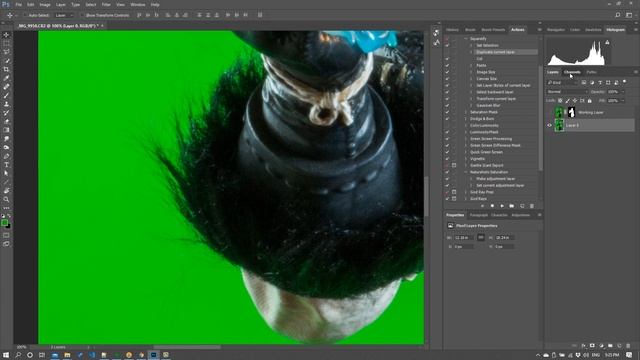Open the Auto-Select Layer dropdown
Viewport: 640px width, 360px height.
(x=64, y=15)
